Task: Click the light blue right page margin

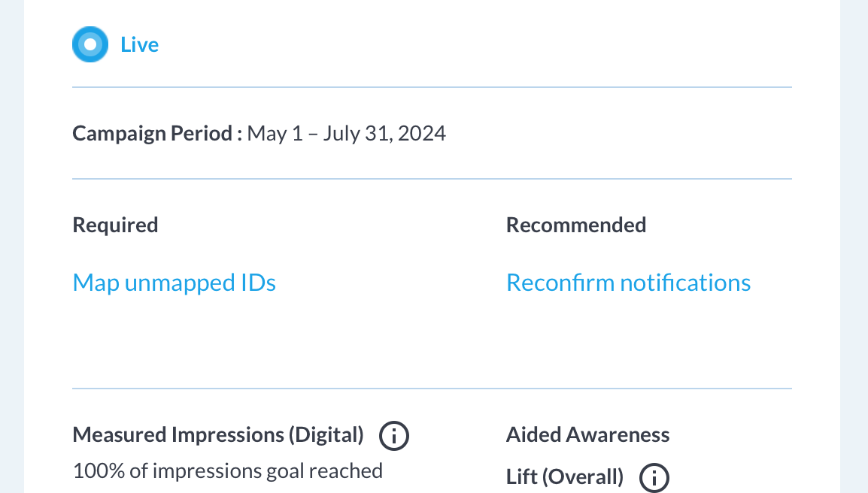Action: click(x=854, y=246)
